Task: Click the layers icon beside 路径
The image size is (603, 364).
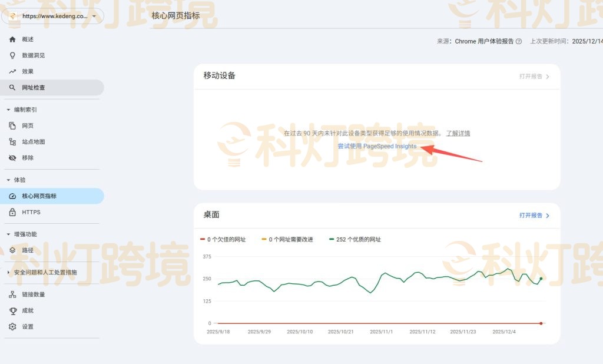Action: point(12,250)
